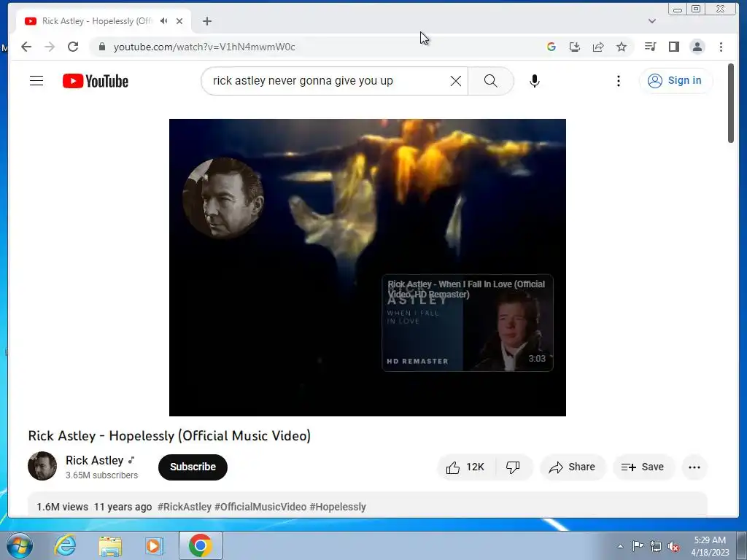This screenshot has width=747, height=560.
Task: Open the Chrome profile avatar
Action: [697, 47]
